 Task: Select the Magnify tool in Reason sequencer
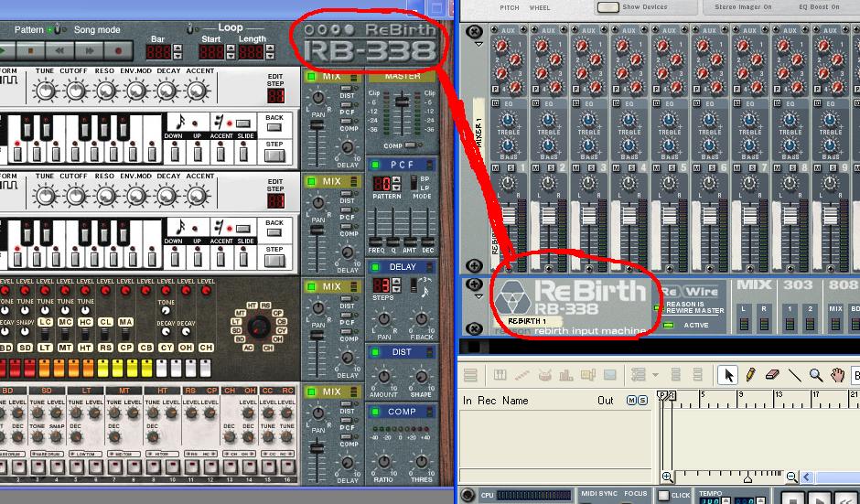tap(816, 375)
